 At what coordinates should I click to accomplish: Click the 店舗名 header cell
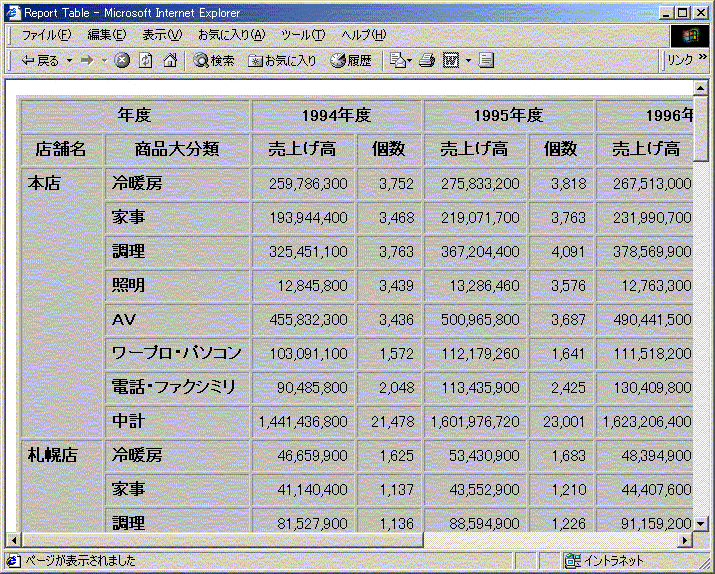(61, 149)
